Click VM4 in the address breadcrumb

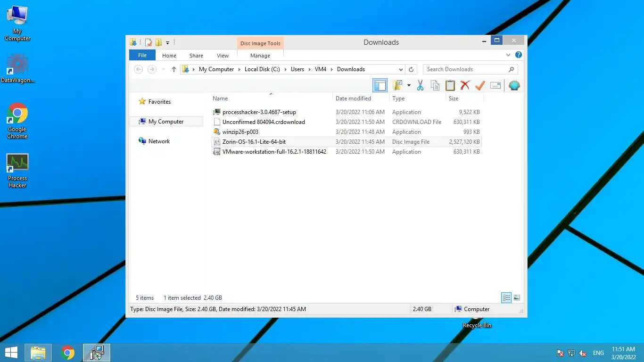coord(321,69)
